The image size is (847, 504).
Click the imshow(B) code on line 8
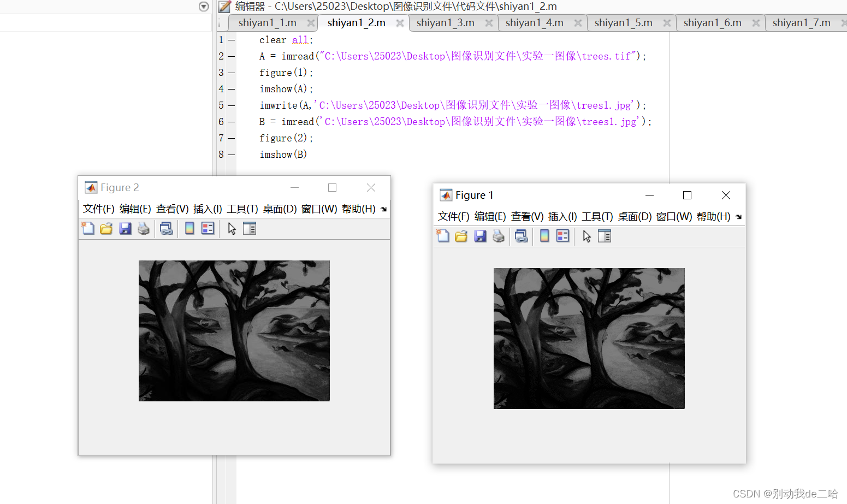coord(283,155)
